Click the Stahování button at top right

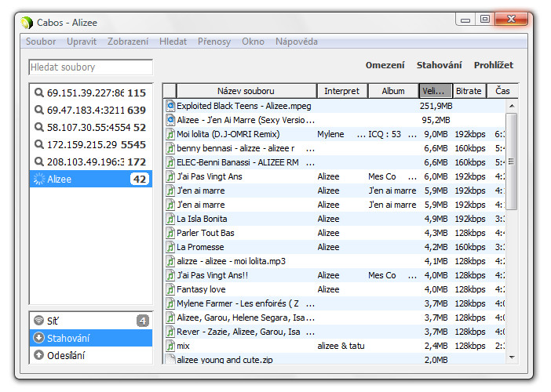440,65
